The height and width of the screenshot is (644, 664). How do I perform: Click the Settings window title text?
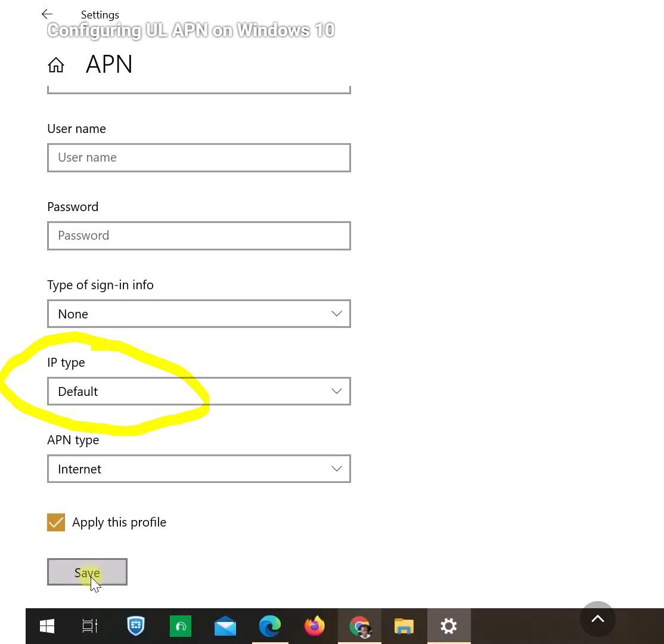(x=100, y=15)
